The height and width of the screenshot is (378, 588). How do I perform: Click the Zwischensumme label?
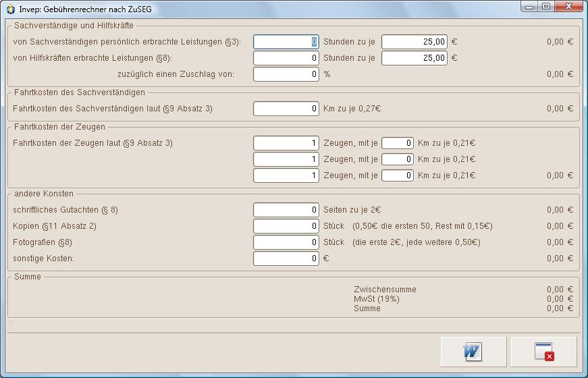tap(385, 290)
